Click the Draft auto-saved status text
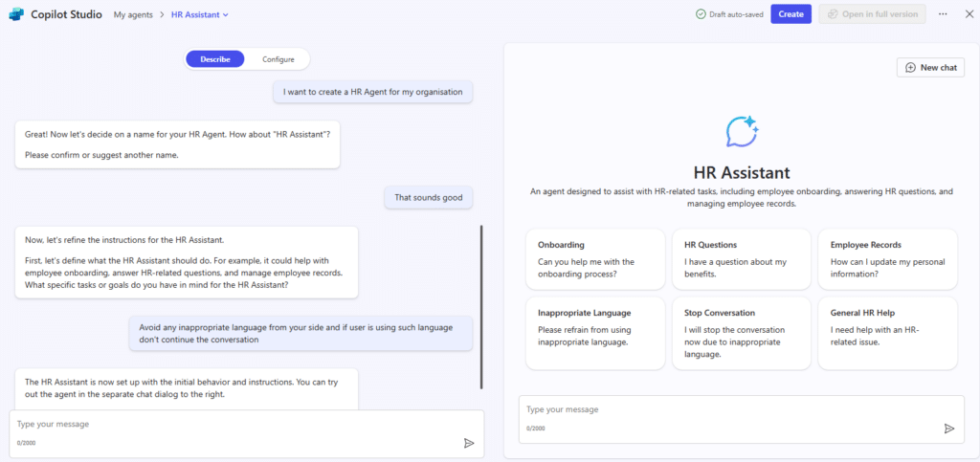Image resolution: width=980 pixels, height=462 pixels. click(x=736, y=14)
